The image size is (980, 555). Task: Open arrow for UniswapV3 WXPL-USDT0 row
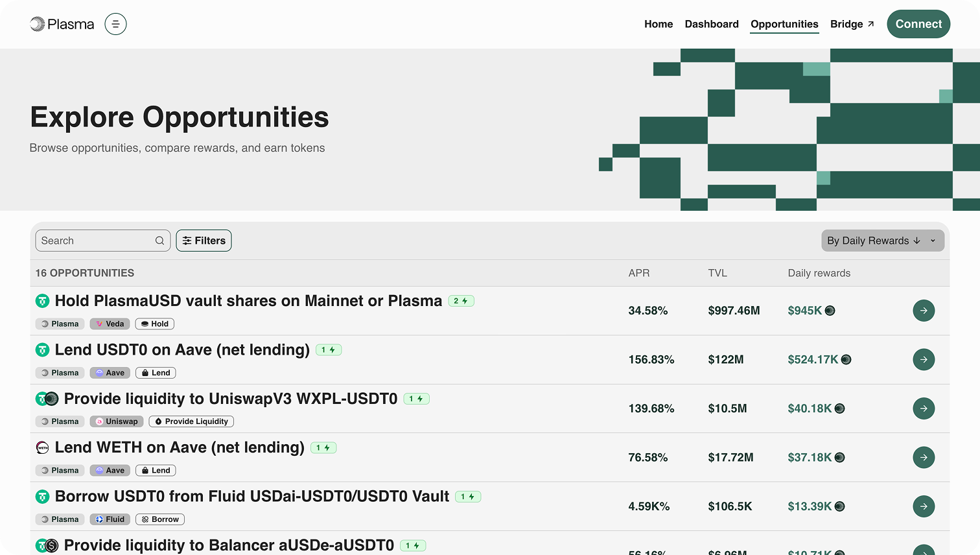(x=924, y=408)
